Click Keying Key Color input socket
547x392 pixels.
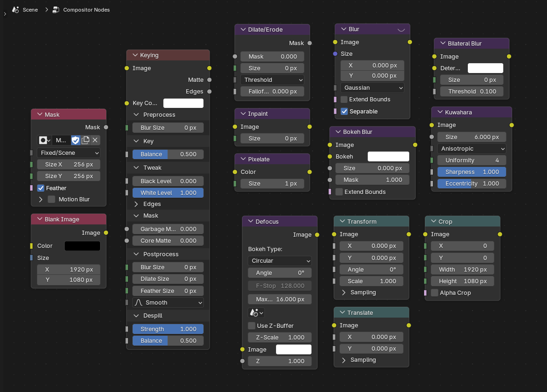[127, 103]
